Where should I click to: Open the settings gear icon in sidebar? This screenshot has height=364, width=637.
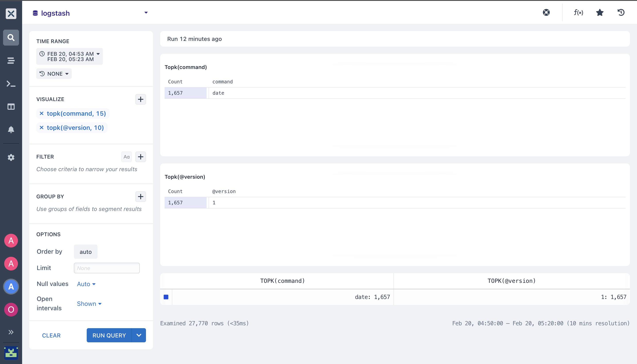(x=11, y=157)
